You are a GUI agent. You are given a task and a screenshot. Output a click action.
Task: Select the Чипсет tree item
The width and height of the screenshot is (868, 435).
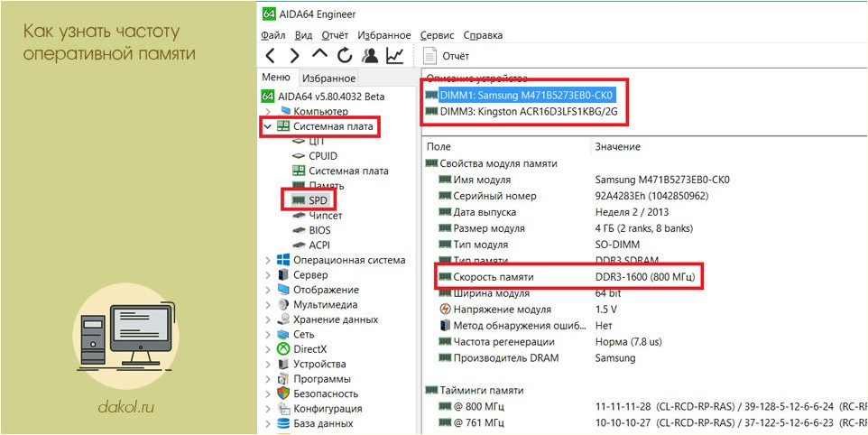click(326, 216)
